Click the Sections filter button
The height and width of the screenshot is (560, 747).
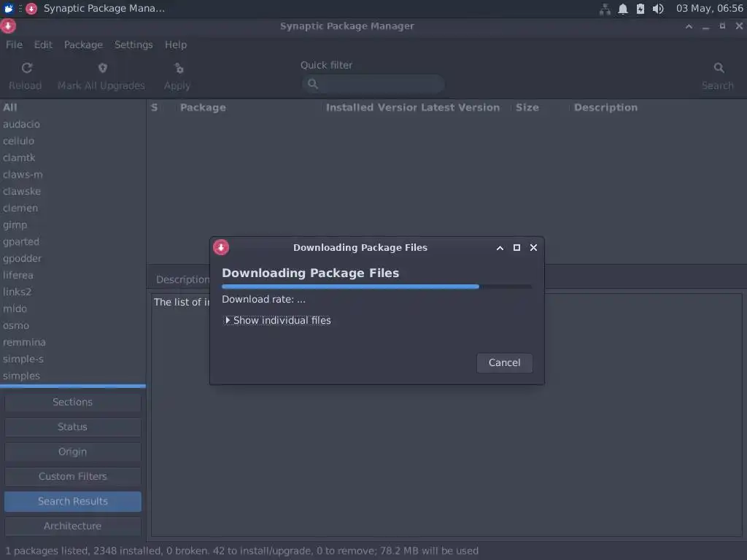coord(73,402)
